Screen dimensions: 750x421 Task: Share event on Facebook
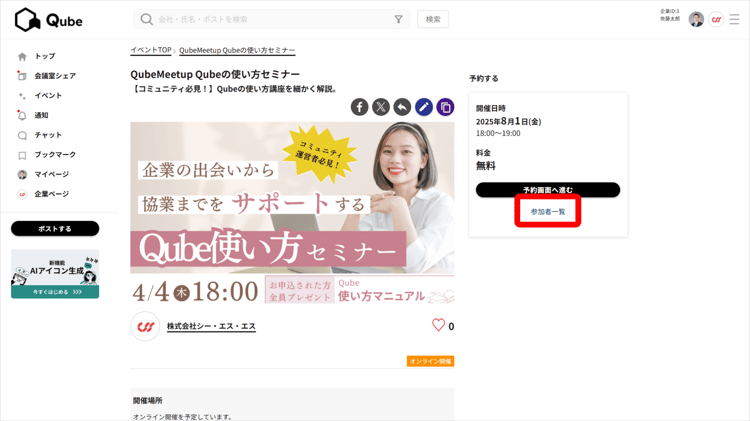360,107
